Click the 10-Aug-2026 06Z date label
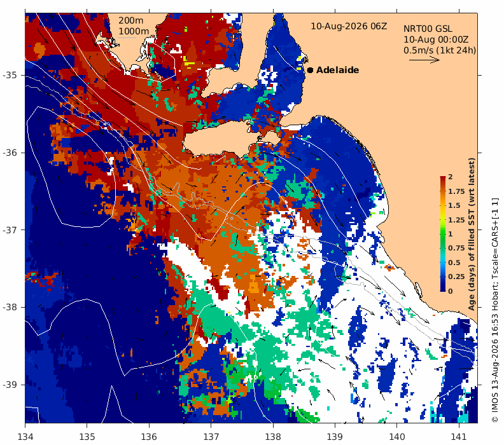This screenshot has width=504, height=445. click(x=349, y=26)
